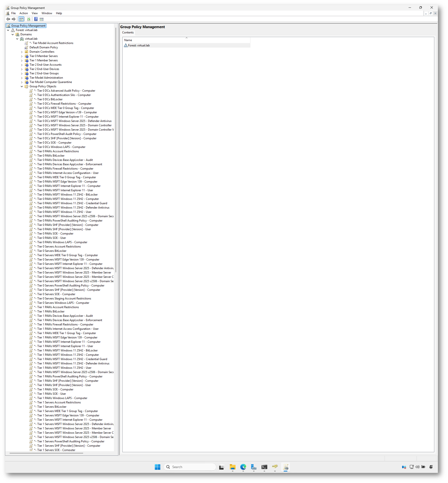Click the Back arrow in the toolbar
Viewport: 448px width, 483px height.
click(x=8, y=19)
